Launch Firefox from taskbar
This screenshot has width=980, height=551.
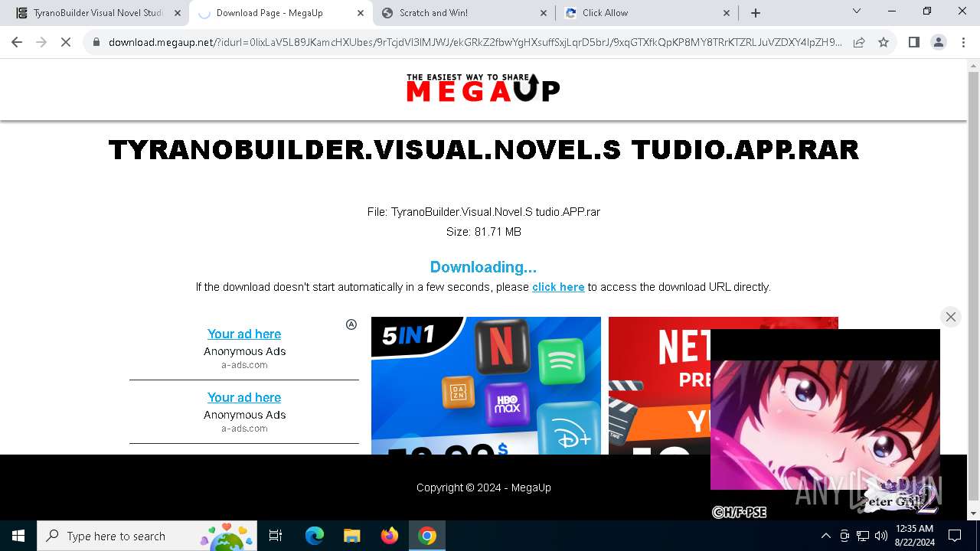click(x=390, y=536)
